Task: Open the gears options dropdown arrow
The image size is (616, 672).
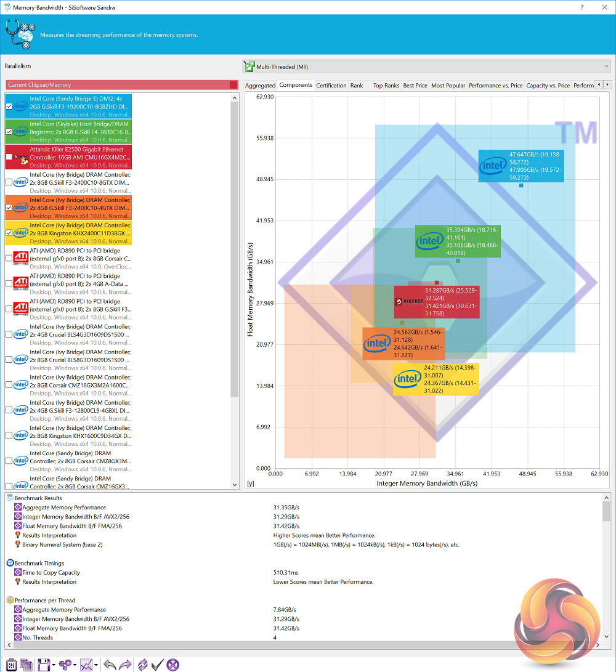Action: 75,665
